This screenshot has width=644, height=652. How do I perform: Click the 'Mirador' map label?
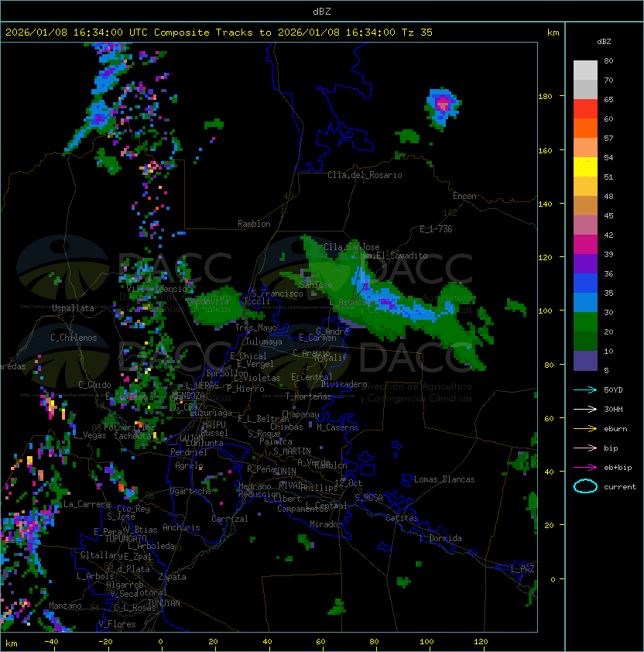[x=326, y=524]
